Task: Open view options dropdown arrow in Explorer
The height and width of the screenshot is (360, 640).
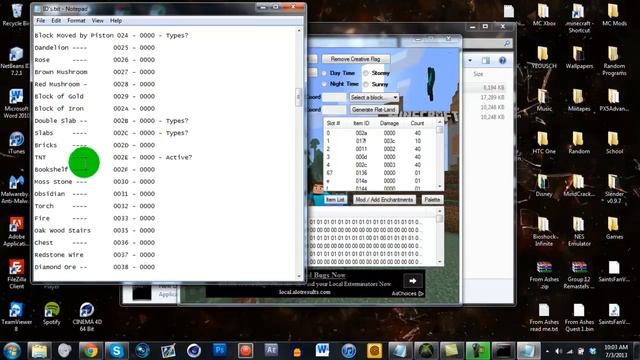Action: pyautogui.click(x=470, y=60)
